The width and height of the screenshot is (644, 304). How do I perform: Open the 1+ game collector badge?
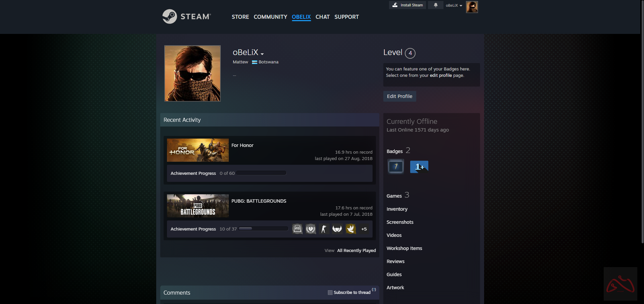pos(419,167)
